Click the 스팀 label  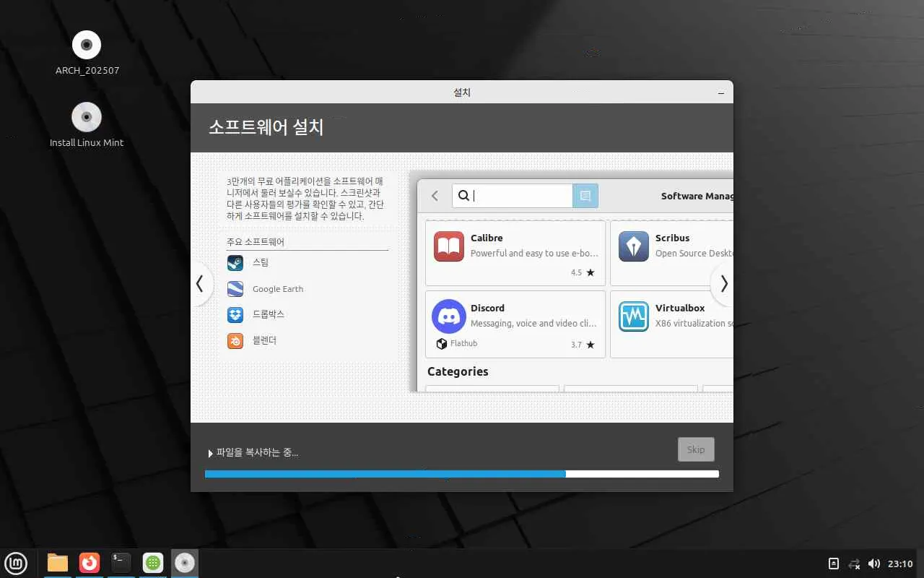(x=261, y=263)
